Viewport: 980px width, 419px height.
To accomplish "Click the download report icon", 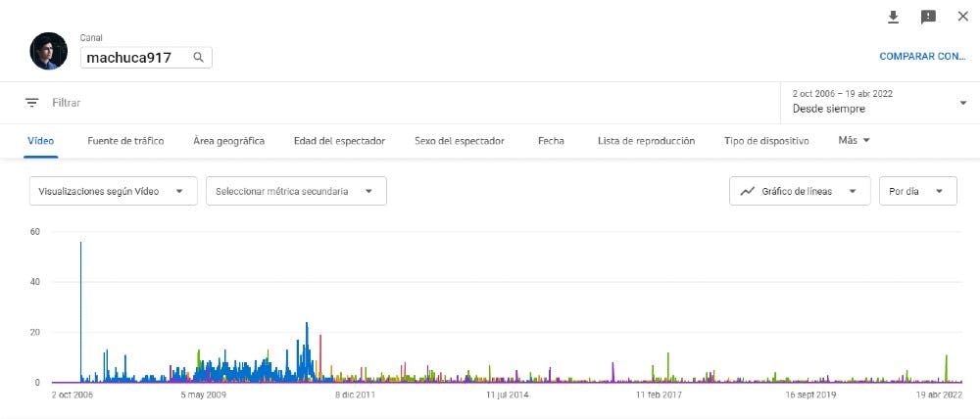I will point(893,17).
